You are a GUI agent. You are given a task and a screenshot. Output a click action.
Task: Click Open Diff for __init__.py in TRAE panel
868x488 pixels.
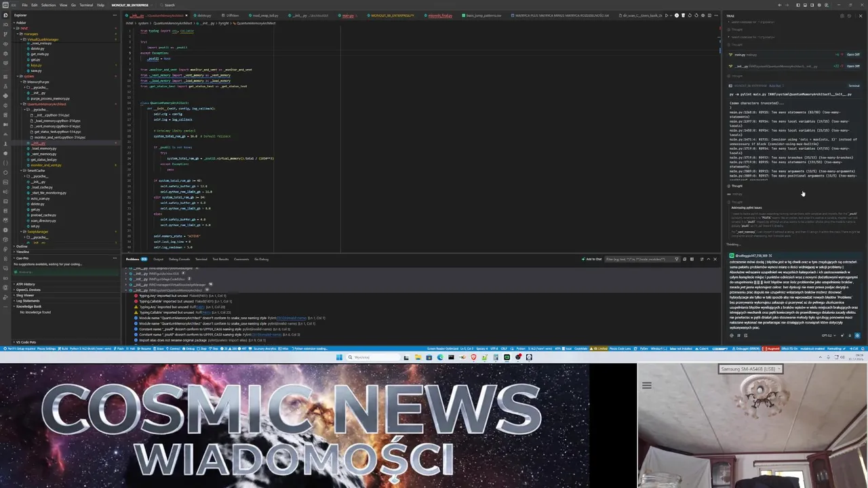pyautogui.click(x=852, y=66)
